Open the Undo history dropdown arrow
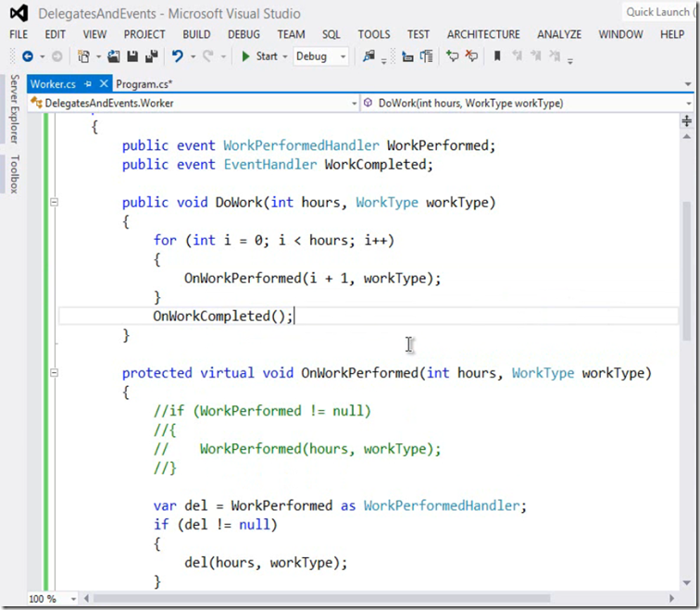 (193, 56)
